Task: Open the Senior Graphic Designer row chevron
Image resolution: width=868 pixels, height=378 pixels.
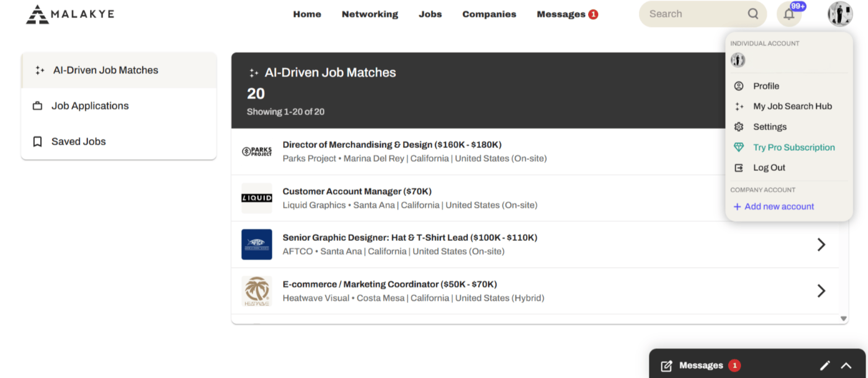Action: [x=821, y=245]
